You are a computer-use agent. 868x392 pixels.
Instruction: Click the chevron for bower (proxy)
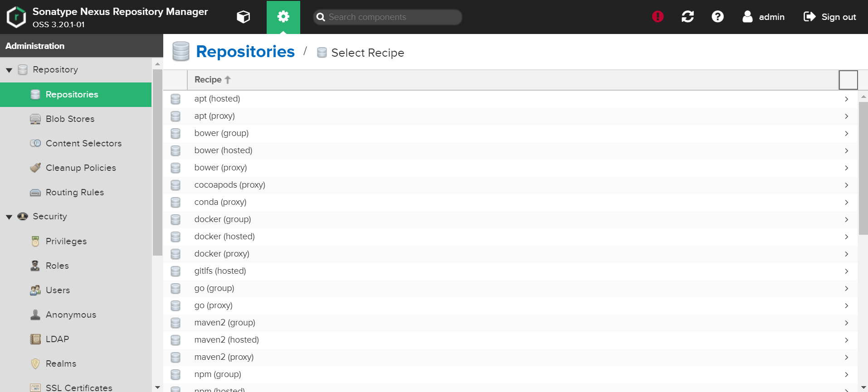(x=846, y=168)
